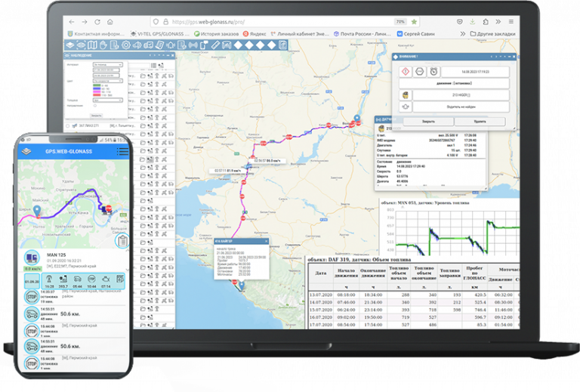
Task: Open the hamburger menu in the phone app
Action: 122,151
